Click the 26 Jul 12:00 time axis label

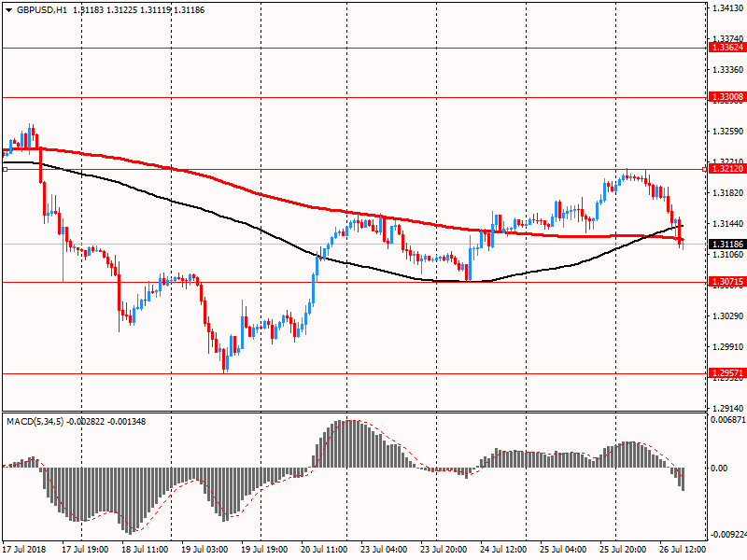683,549
